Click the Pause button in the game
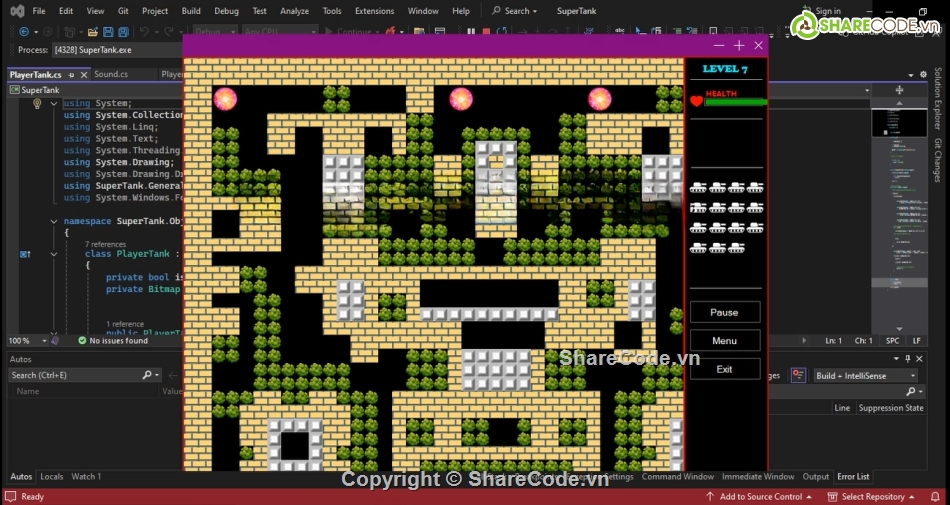950x505 pixels. point(725,312)
